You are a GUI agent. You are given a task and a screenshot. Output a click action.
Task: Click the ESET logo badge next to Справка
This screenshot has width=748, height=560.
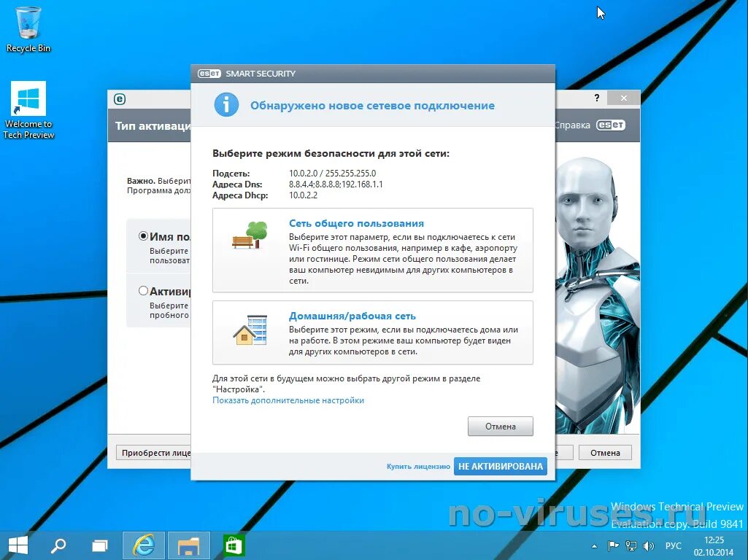tap(611, 125)
